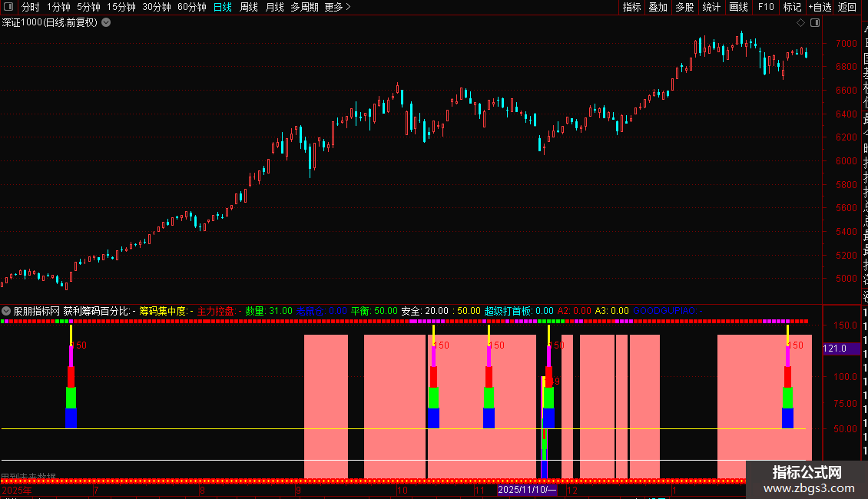This screenshot has width=868, height=499.
Task: Open F10 company information
Action: pyautogui.click(x=766, y=7)
